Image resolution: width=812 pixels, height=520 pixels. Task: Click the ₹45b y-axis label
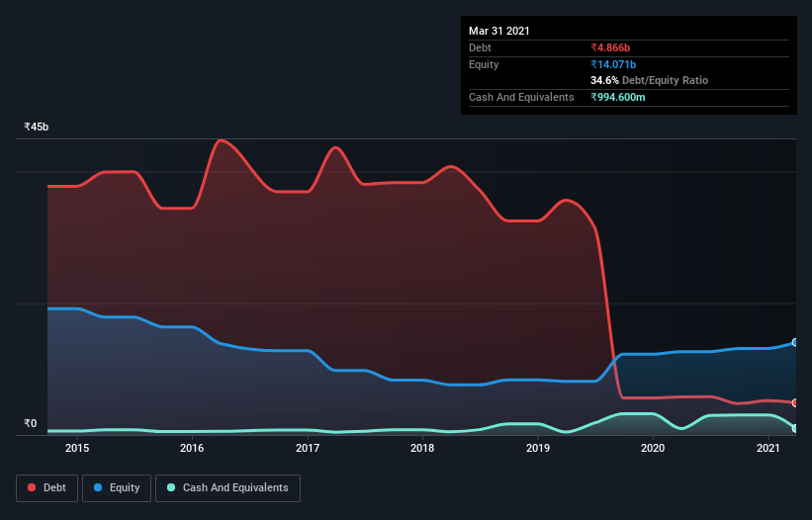(x=37, y=127)
